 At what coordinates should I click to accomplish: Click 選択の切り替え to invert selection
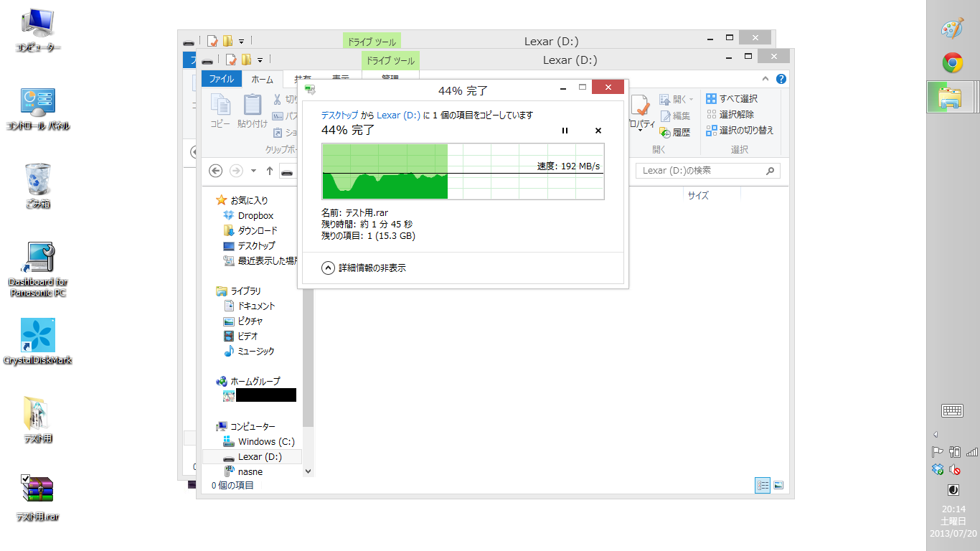tap(740, 131)
